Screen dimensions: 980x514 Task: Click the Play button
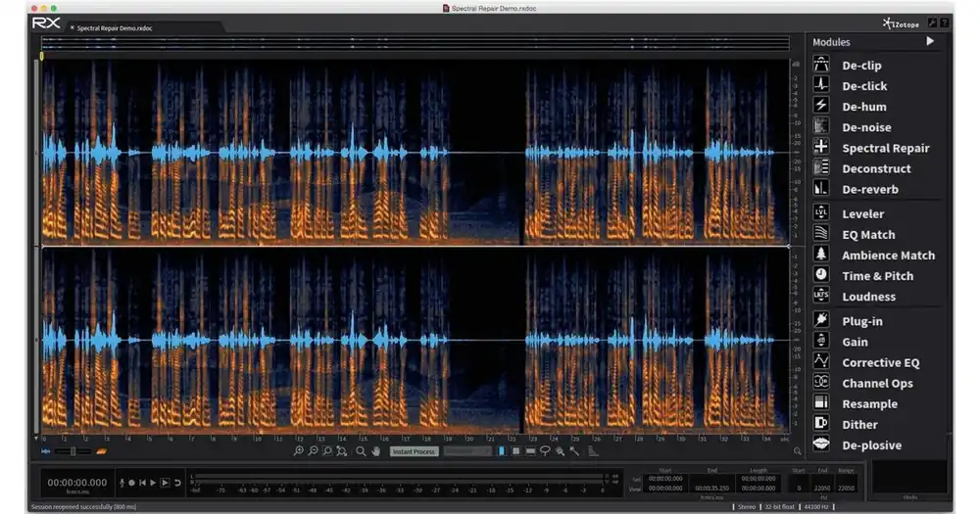153,483
